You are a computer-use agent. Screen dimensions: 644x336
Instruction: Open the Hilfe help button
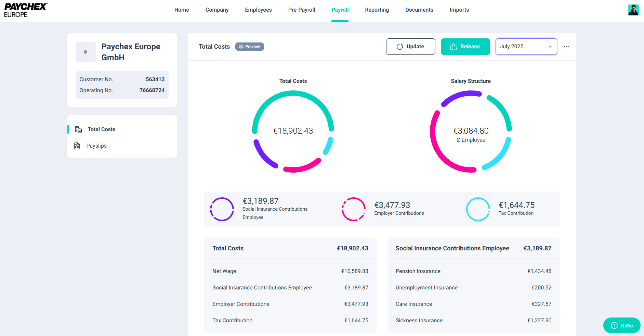622,325
